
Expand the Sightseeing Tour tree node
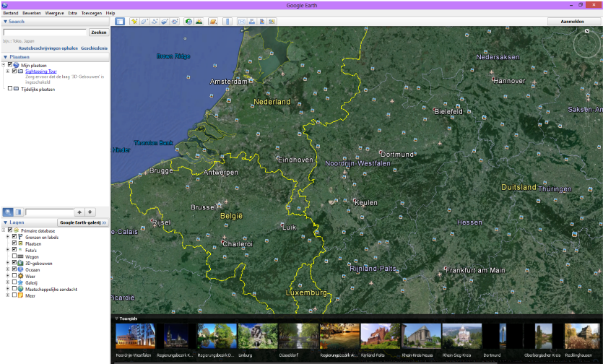8,71
